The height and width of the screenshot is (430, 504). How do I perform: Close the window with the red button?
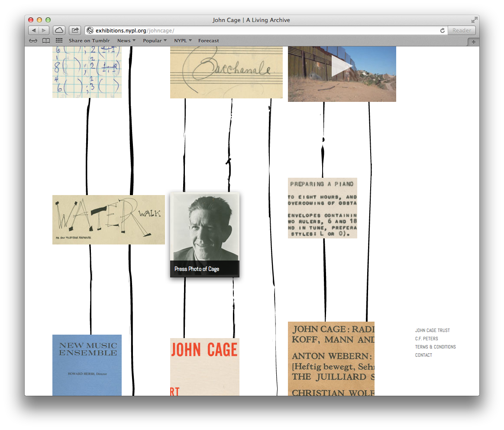tap(31, 20)
